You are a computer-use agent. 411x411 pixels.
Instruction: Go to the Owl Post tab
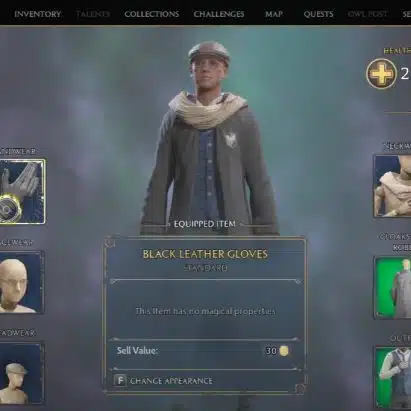pos(368,14)
